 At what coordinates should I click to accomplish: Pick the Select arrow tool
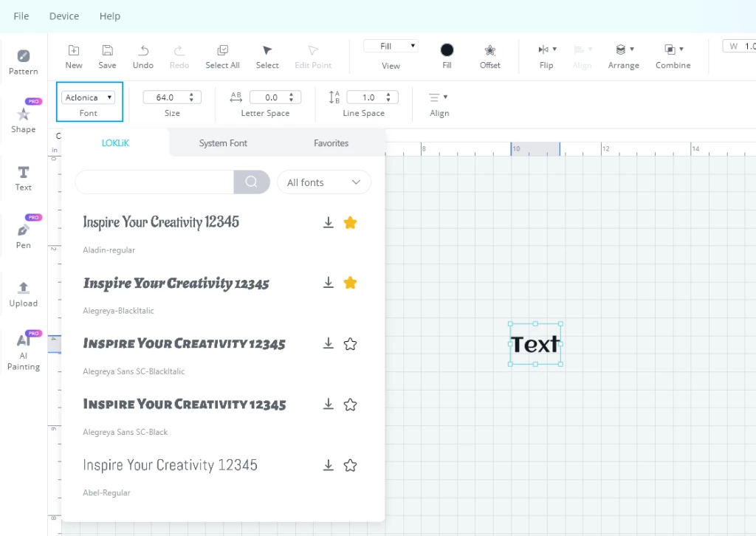(267, 57)
